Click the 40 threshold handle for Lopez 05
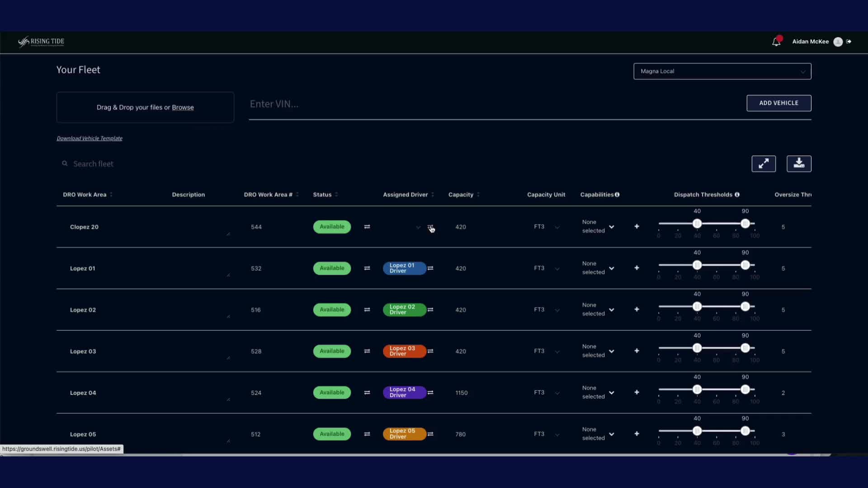 [697, 431]
